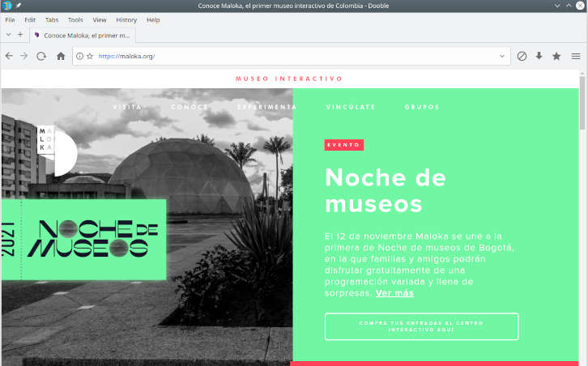Expand the tab list chevron
Screen dimensions: 588x366
coord(8,35)
